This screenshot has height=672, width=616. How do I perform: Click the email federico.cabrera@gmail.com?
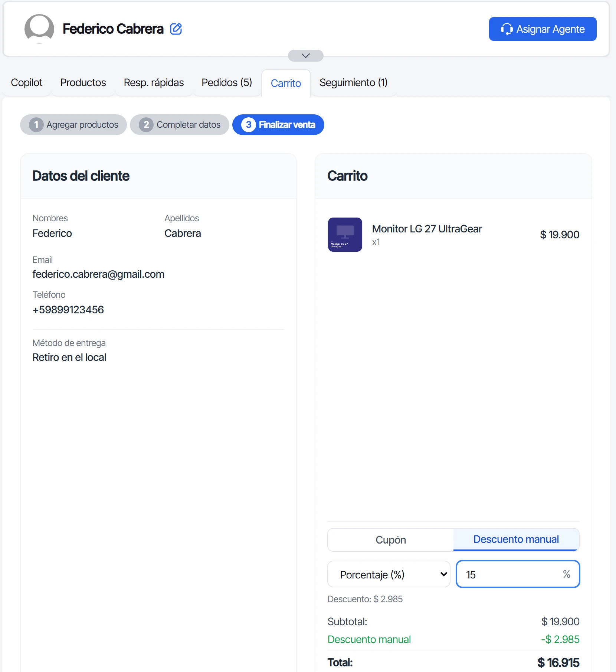(x=98, y=274)
